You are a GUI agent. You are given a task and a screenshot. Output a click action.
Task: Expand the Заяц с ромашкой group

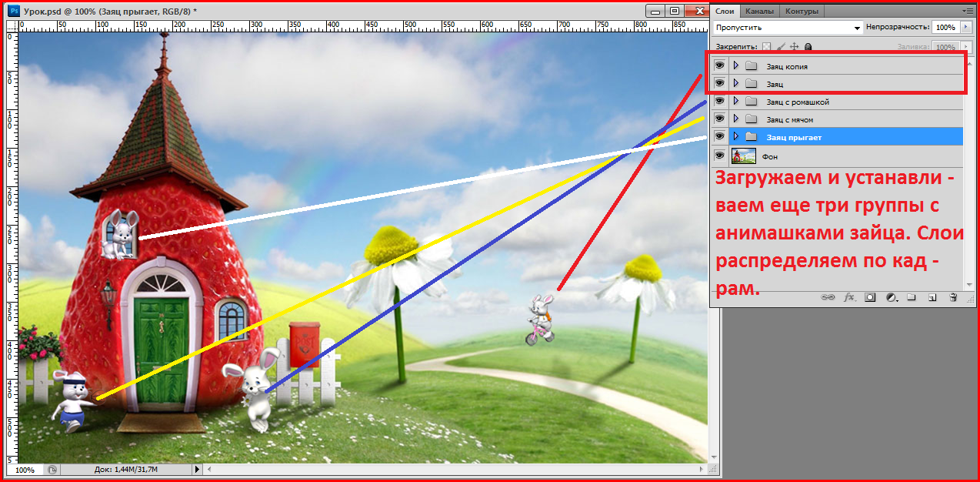point(736,102)
